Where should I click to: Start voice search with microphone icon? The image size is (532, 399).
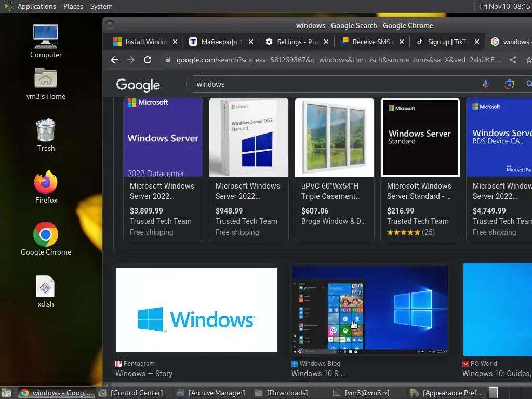(x=486, y=84)
